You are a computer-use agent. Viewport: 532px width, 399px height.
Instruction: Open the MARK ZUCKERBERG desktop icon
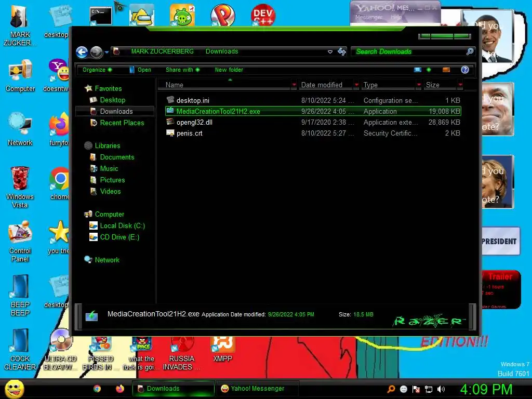click(x=20, y=26)
